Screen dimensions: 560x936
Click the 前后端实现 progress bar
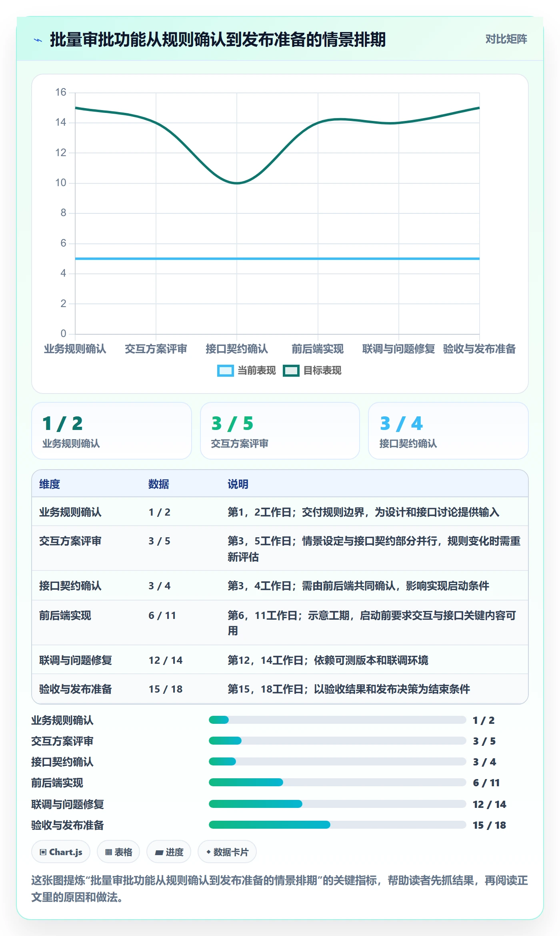[x=337, y=782]
